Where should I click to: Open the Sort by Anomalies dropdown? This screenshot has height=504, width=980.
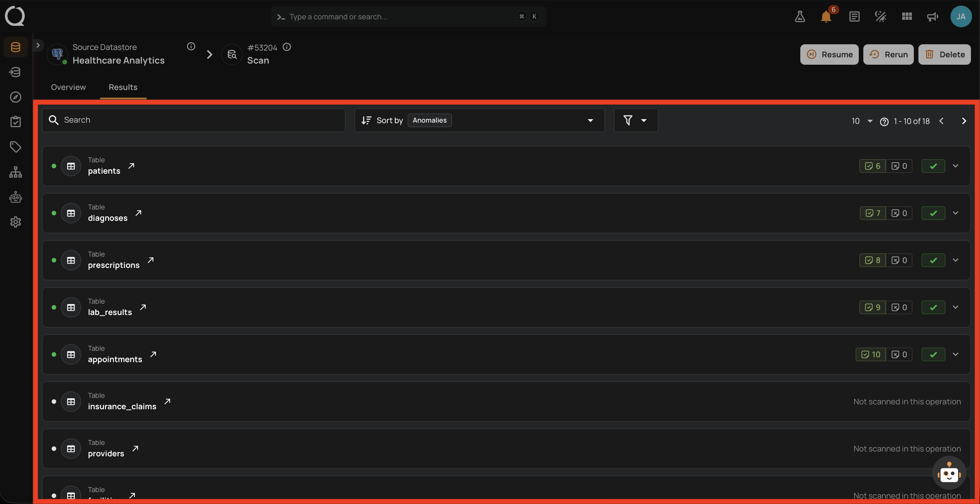[x=479, y=120]
